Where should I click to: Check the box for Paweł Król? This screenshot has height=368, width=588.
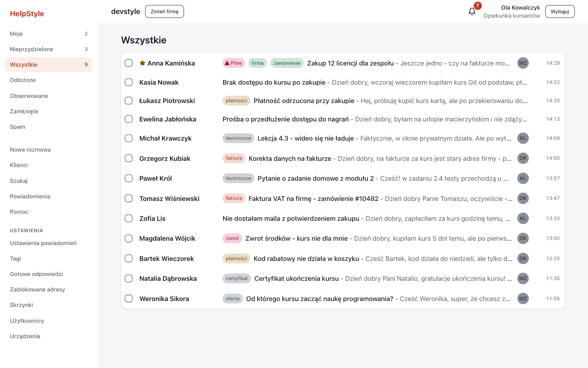129,178
